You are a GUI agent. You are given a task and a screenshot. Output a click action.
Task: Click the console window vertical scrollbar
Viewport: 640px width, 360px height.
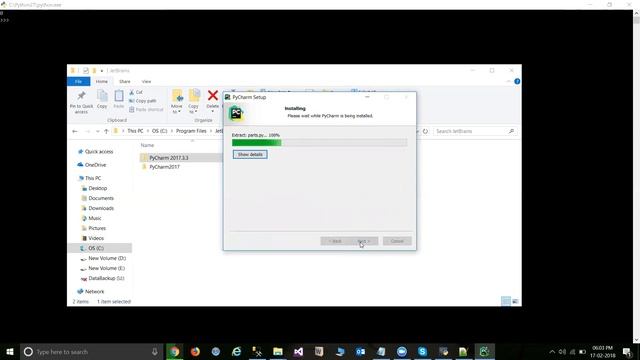click(x=636, y=177)
